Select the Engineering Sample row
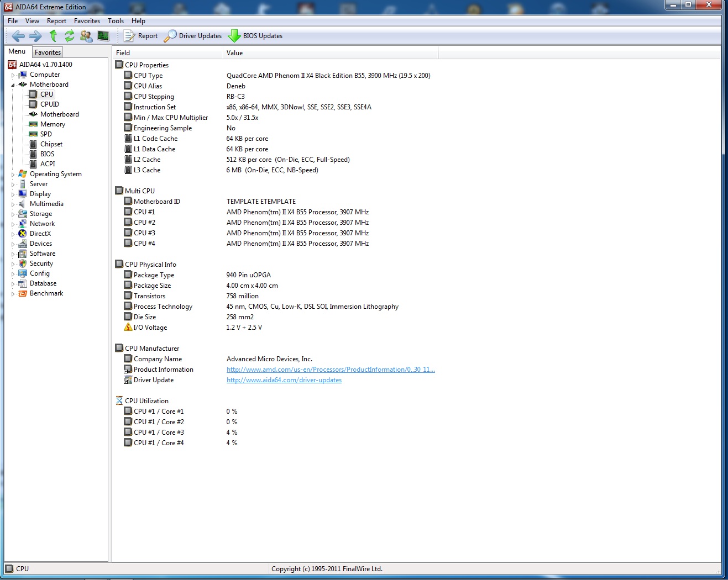The width and height of the screenshot is (728, 580). (x=180, y=128)
